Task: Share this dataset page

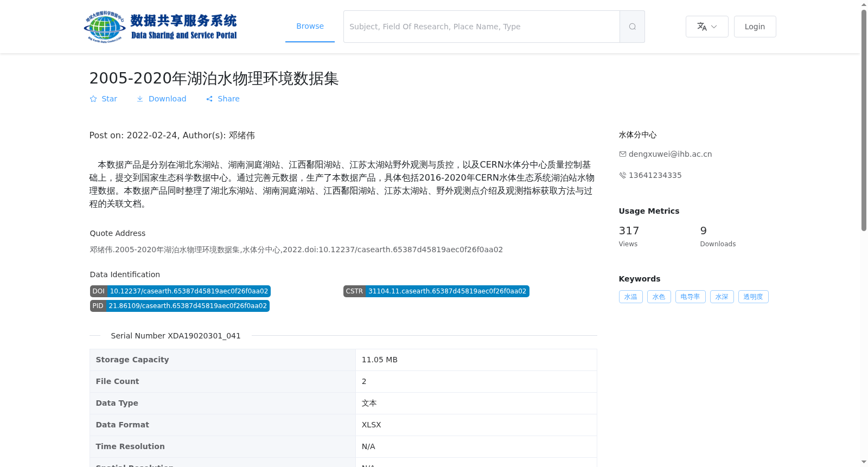Action: coord(222,99)
